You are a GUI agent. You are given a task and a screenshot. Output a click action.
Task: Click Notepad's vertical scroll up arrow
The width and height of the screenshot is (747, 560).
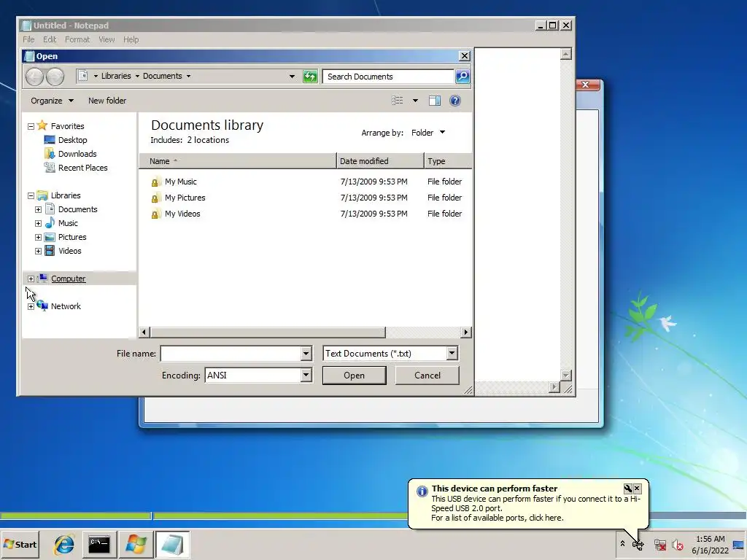point(565,54)
